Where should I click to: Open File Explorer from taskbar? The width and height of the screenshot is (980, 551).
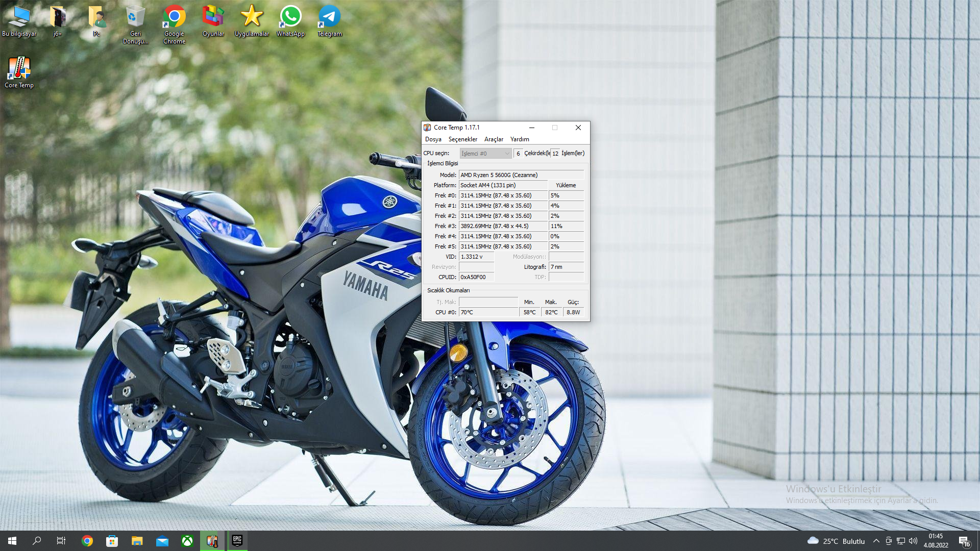pyautogui.click(x=137, y=541)
